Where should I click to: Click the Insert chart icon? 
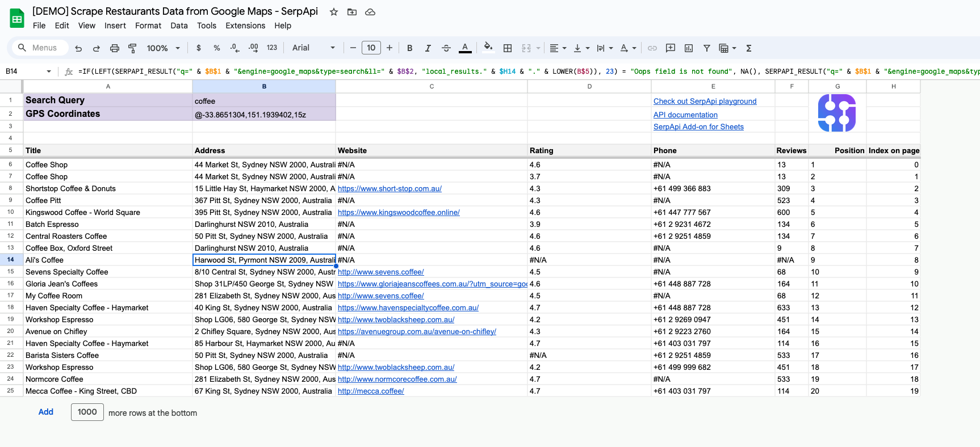(x=689, y=48)
